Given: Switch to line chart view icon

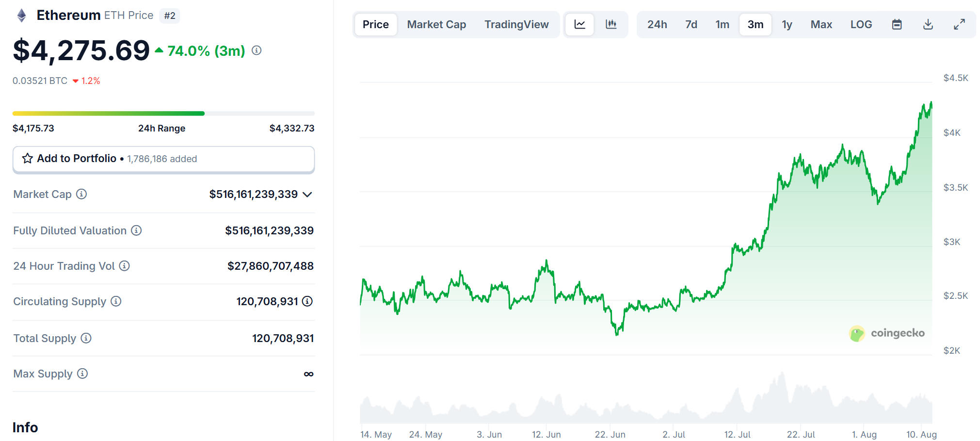Looking at the screenshot, I should coord(580,24).
